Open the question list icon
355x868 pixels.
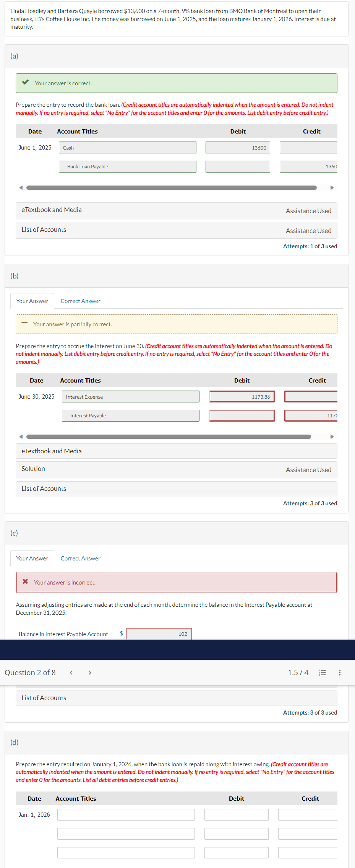(x=322, y=673)
